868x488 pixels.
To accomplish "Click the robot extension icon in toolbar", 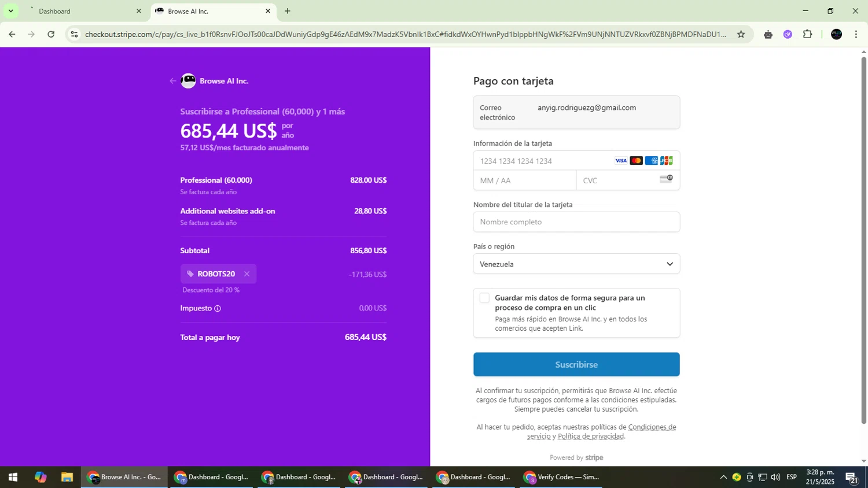I will (768, 34).
